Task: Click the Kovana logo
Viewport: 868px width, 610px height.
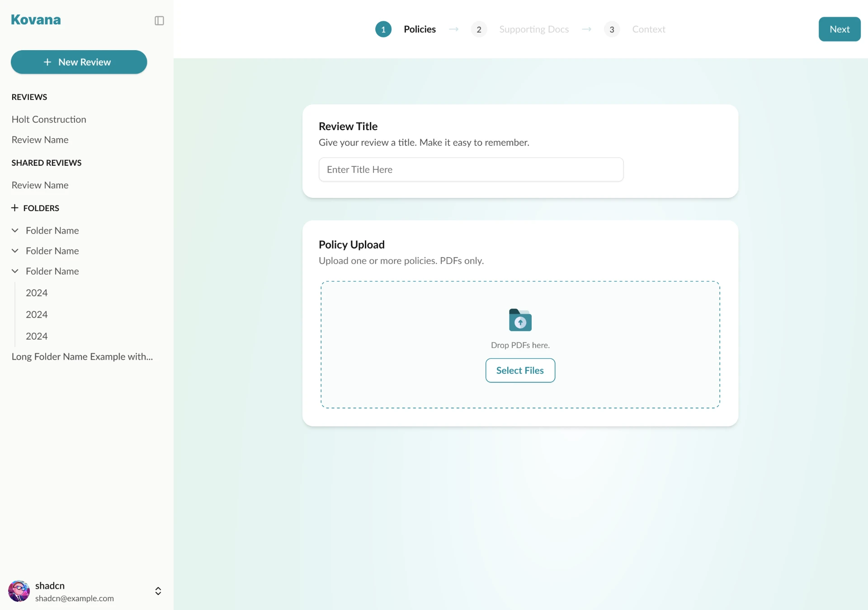Action: pyautogui.click(x=36, y=20)
